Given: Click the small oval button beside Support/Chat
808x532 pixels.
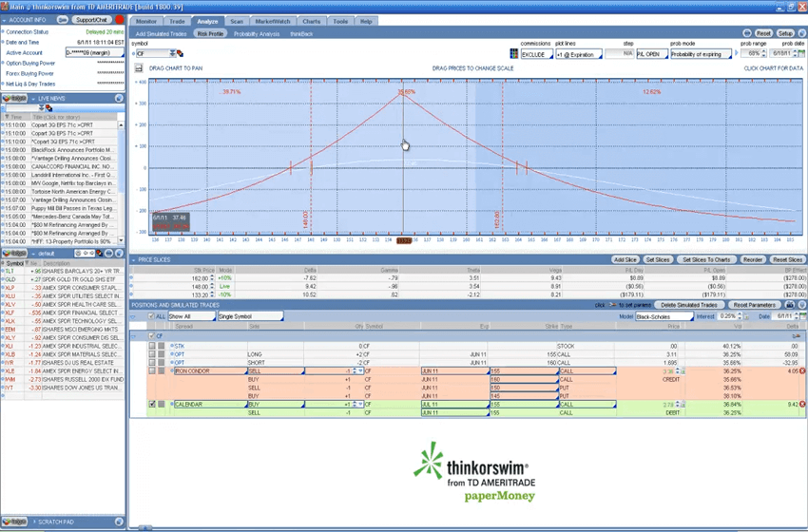Looking at the screenshot, I should click(63, 20).
